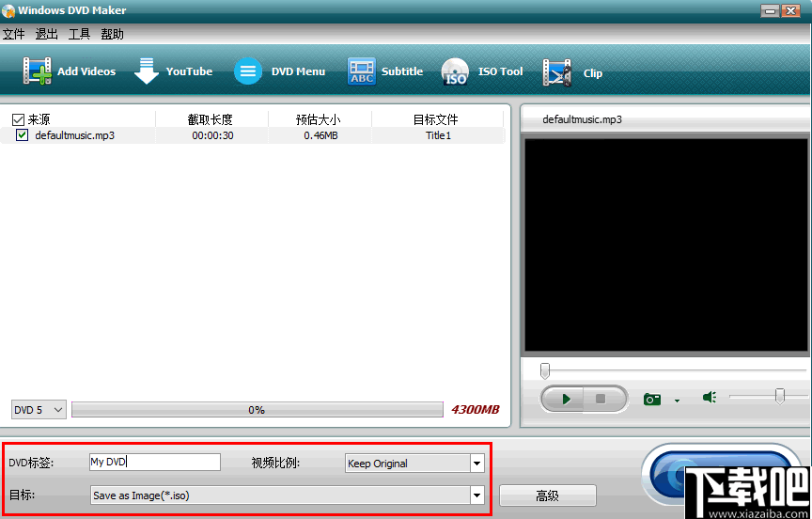
Task: Open the 帮助 menu
Action: (x=113, y=34)
